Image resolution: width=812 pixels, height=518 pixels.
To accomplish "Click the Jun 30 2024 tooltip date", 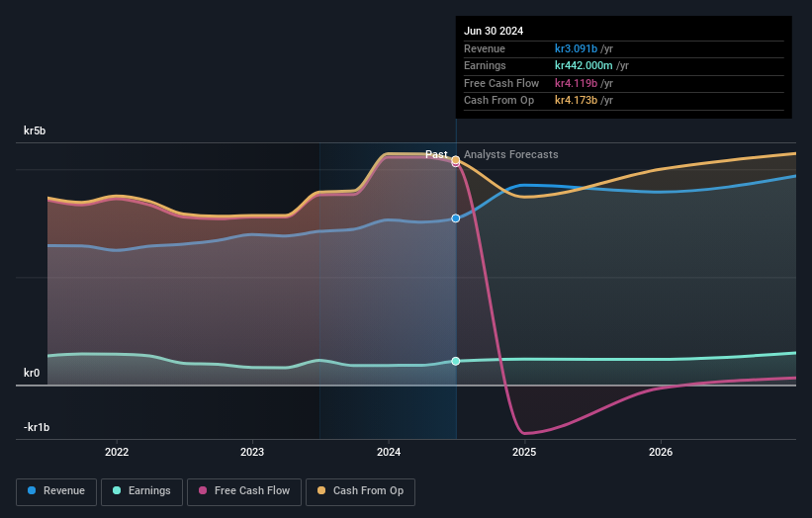I will (x=494, y=31).
